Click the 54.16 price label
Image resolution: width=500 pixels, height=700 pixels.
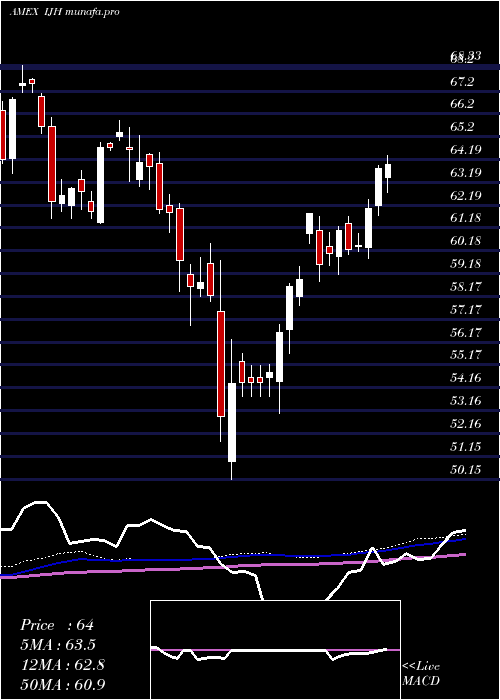pos(466,378)
